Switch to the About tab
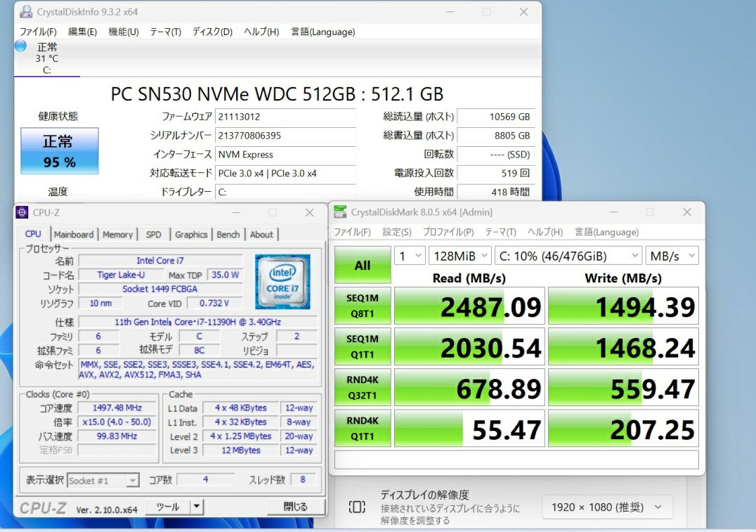 261,235
